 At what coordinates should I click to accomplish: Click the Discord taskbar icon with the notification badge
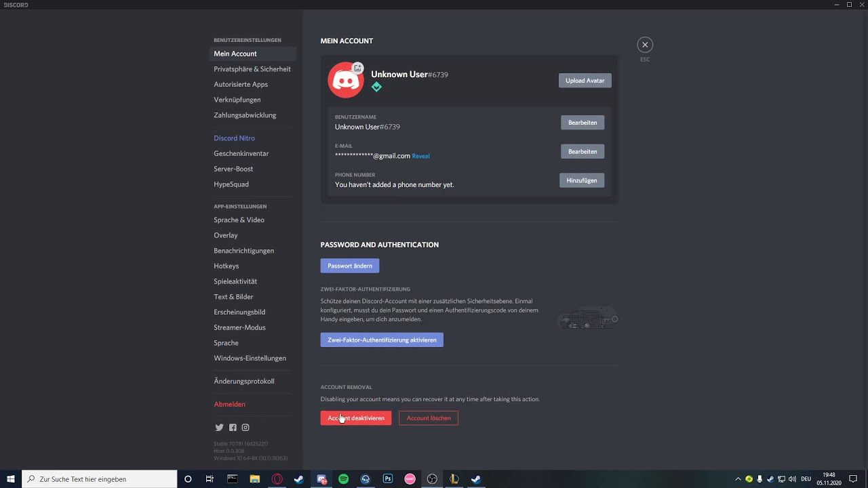click(321, 479)
